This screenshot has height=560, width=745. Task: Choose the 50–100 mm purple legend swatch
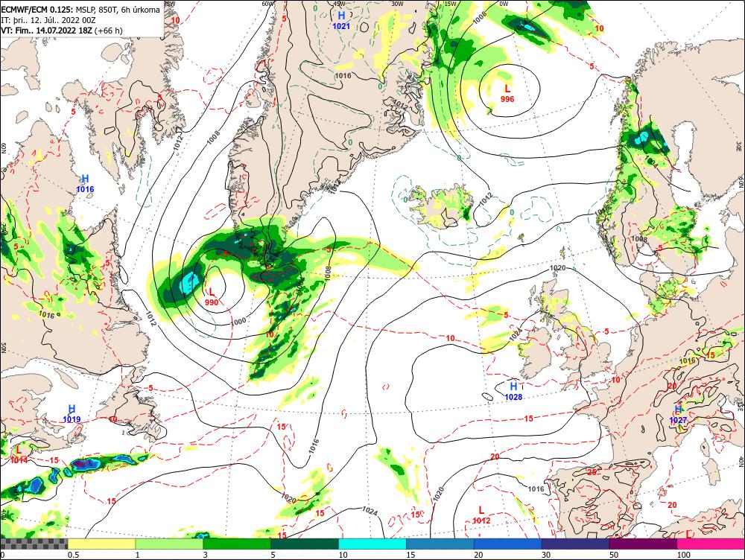(644, 544)
